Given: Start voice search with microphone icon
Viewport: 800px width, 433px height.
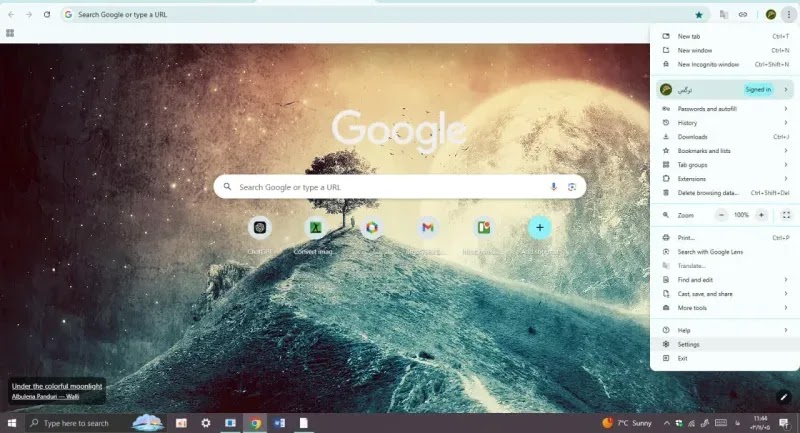Looking at the screenshot, I should [553, 187].
